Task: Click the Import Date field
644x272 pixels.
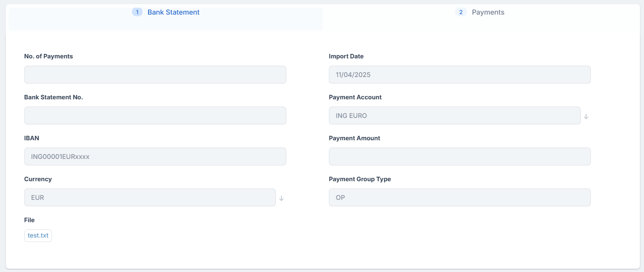Action: click(x=460, y=75)
